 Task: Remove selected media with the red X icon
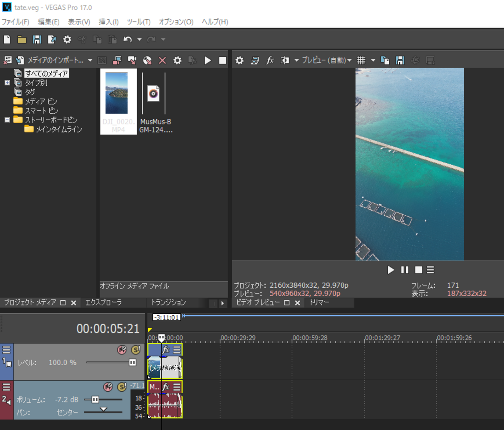(x=162, y=60)
